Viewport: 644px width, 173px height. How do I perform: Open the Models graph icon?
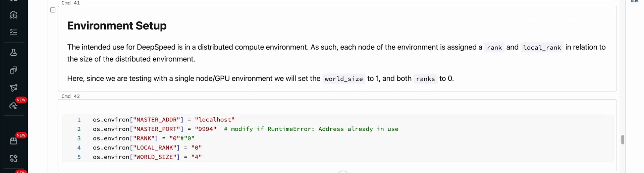tap(13, 88)
